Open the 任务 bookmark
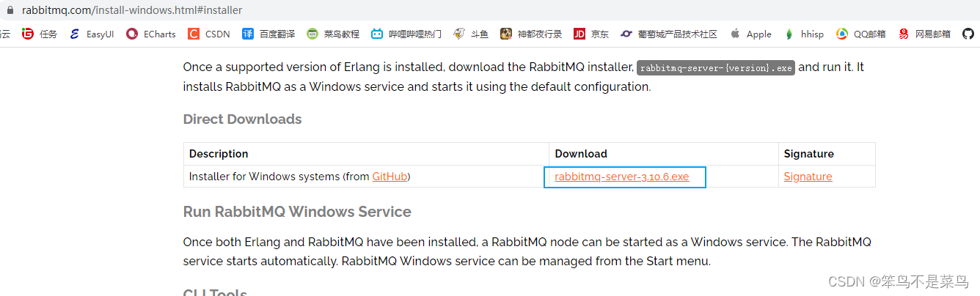 [40, 34]
